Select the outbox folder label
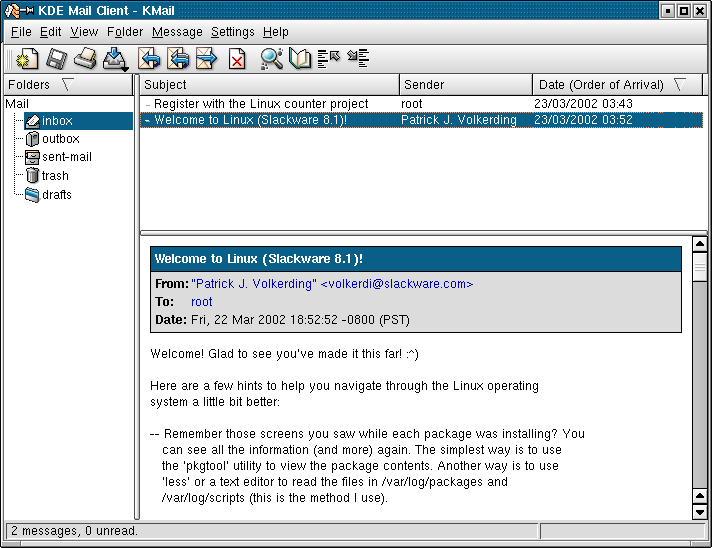 (61, 139)
